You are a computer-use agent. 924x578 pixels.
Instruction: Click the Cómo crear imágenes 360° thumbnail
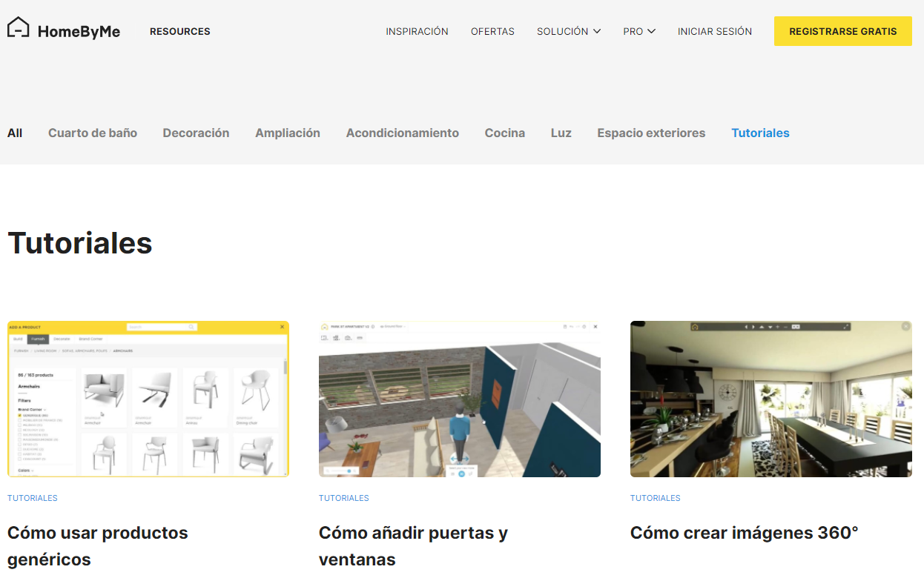click(x=770, y=398)
